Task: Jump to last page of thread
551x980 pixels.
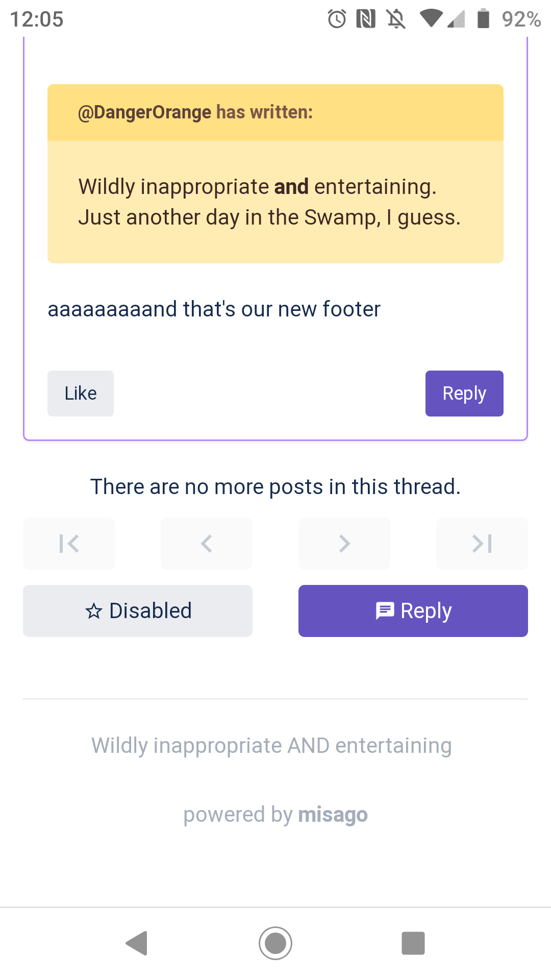Action: 482,544
